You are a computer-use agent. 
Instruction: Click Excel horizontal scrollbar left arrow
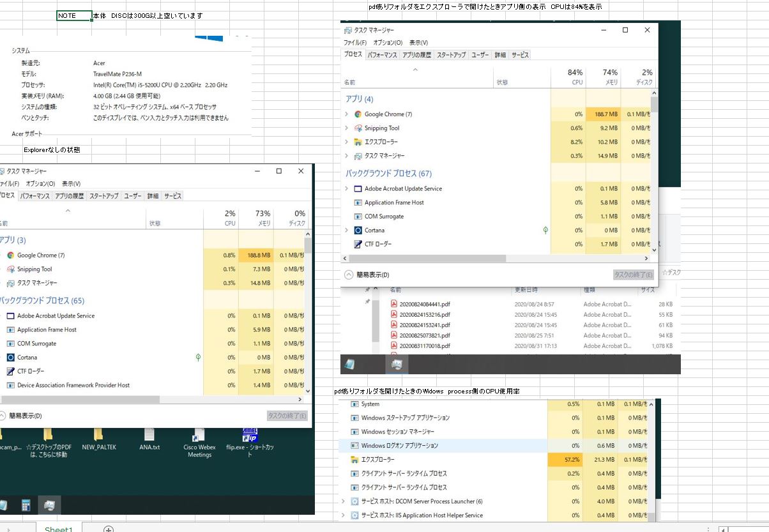click(722, 529)
